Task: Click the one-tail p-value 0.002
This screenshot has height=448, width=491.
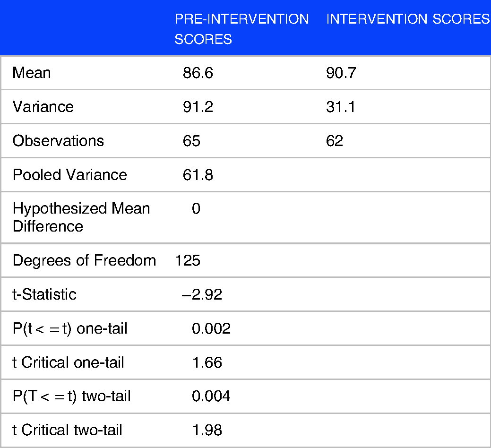Action: (x=211, y=328)
